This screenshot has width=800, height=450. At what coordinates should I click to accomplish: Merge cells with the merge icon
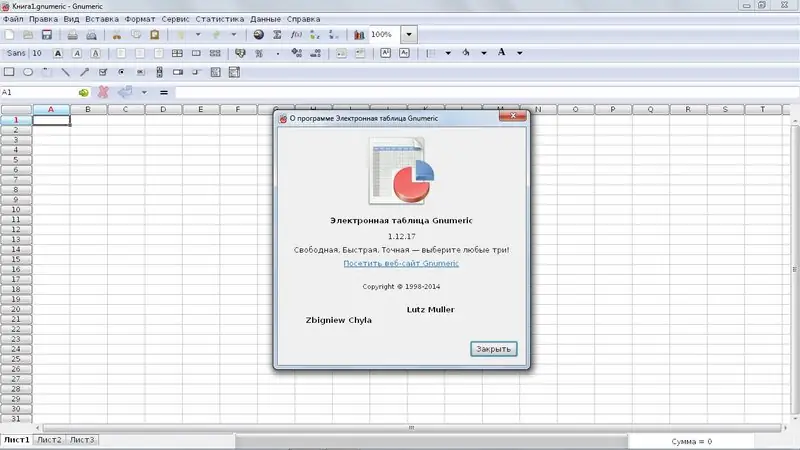coord(196,53)
